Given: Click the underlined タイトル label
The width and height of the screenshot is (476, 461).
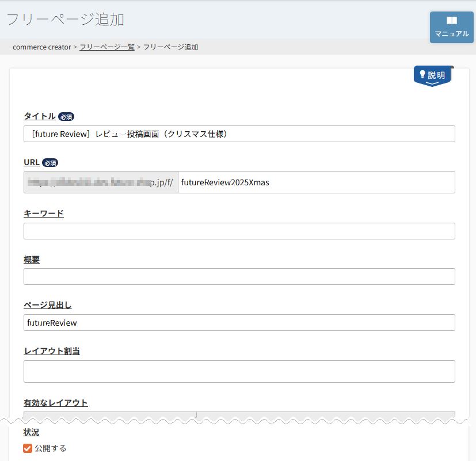Looking at the screenshot, I should click(40, 116).
